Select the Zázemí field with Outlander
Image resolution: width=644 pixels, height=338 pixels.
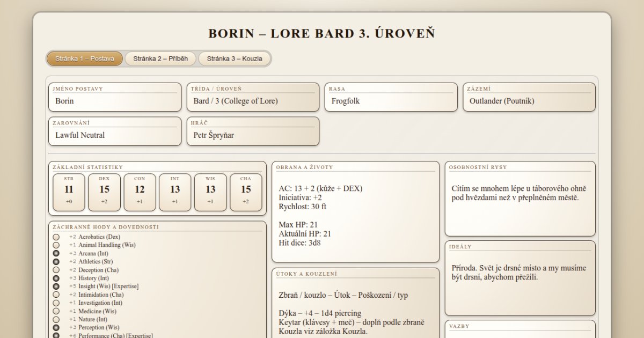pos(529,101)
